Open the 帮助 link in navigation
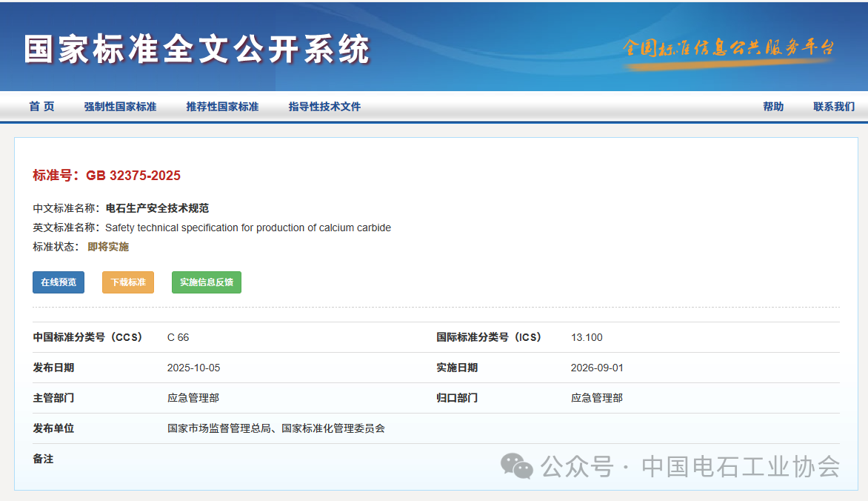The image size is (868, 501). 773,107
